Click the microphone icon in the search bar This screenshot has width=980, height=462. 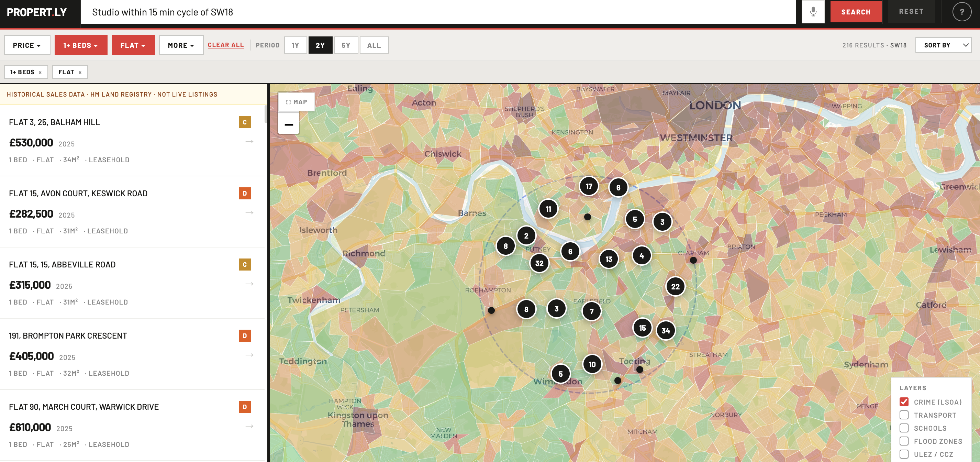click(813, 11)
